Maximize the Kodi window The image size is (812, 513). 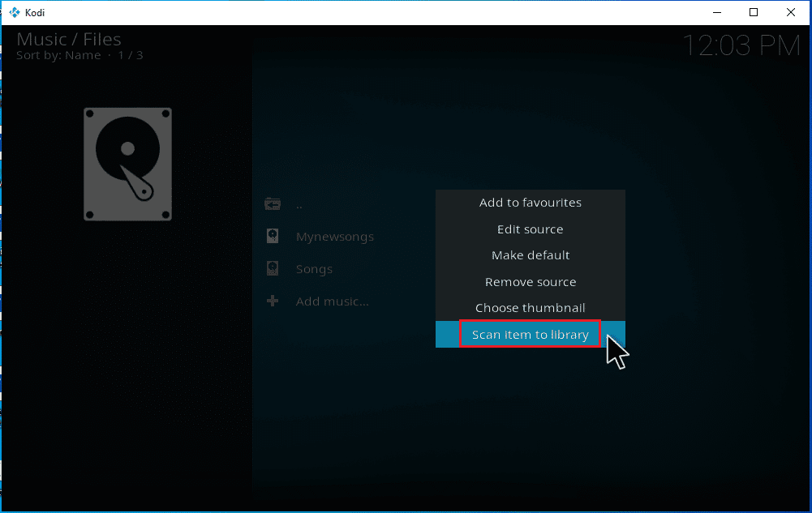(x=754, y=12)
